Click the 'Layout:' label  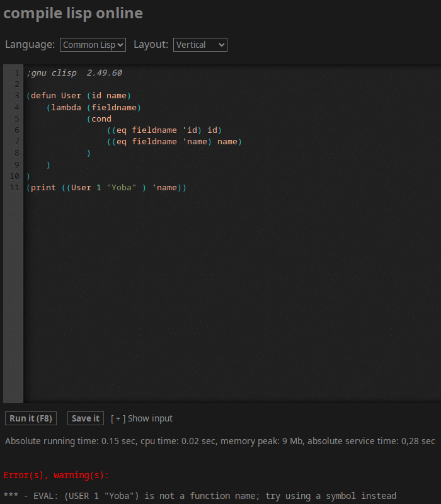151,44
